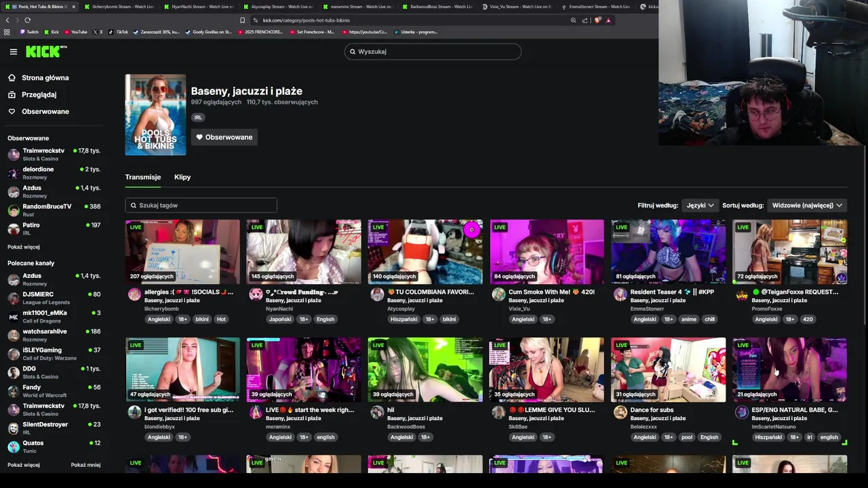Viewport: 868px width, 488px height.
Task: Reload the page in browser
Action: [x=27, y=20]
